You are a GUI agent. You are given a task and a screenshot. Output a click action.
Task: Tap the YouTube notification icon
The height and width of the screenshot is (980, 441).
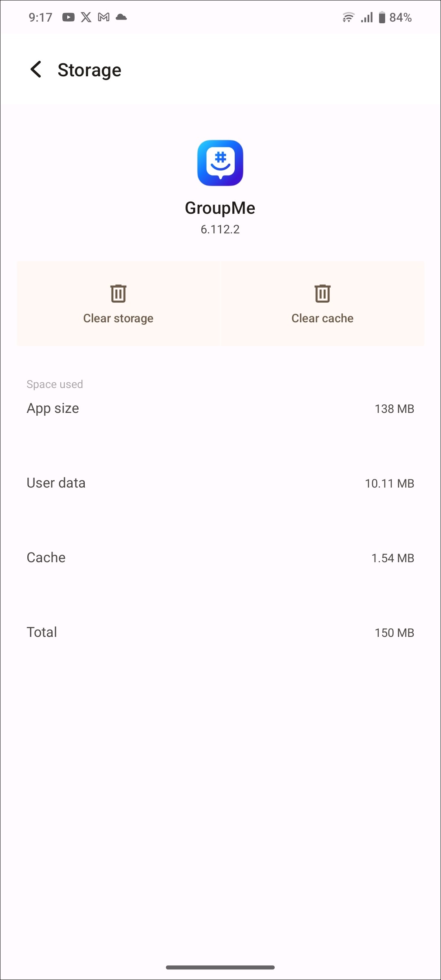point(68,17)
